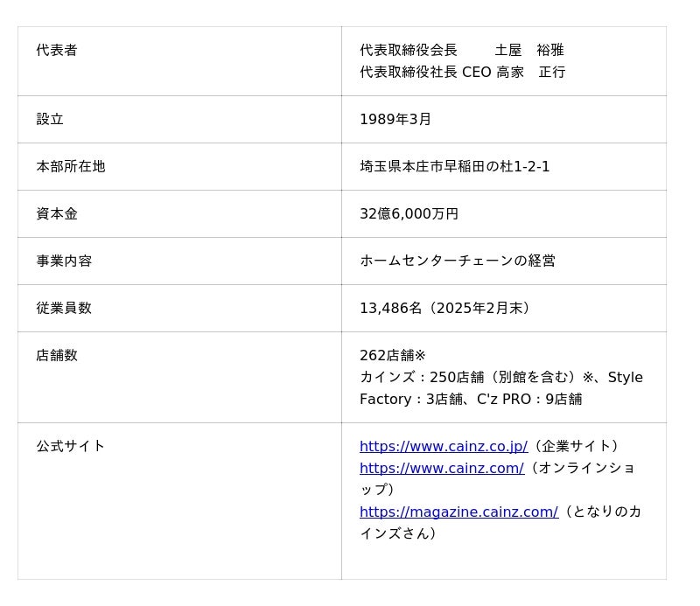The image size is (700, 606).
Task: Click the CEO 高家 正行 line
Action: pyautogui.click(x=462, y=72)
